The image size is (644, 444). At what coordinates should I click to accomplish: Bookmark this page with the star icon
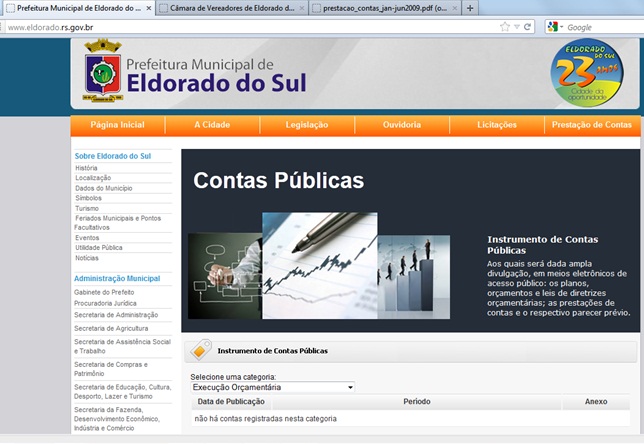pyautogui.click(x=505, y=27)
